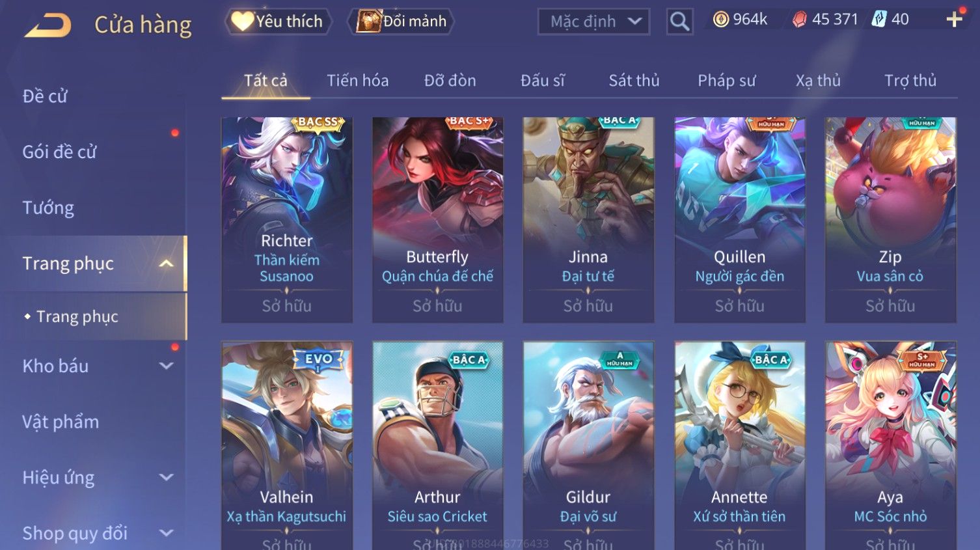
Task: Click the plus icon to add currency
Action: coord(954,20)
